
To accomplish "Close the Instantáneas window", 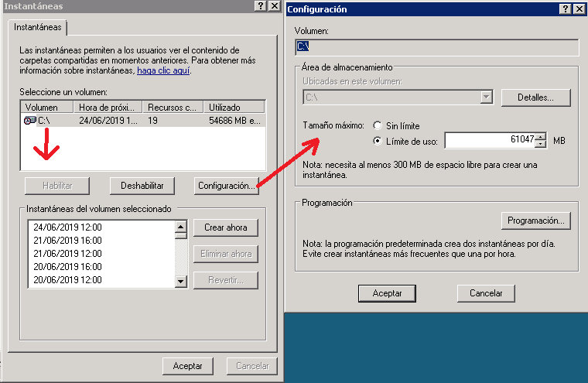I will [x=275, y=6].
